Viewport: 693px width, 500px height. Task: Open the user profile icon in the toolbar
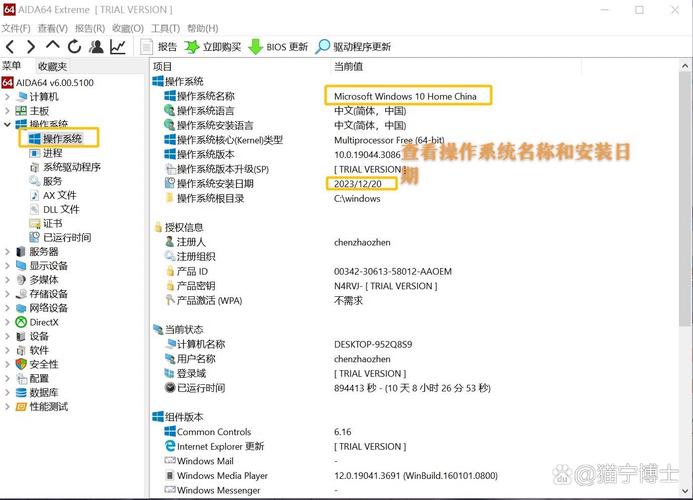coord(96,46)
